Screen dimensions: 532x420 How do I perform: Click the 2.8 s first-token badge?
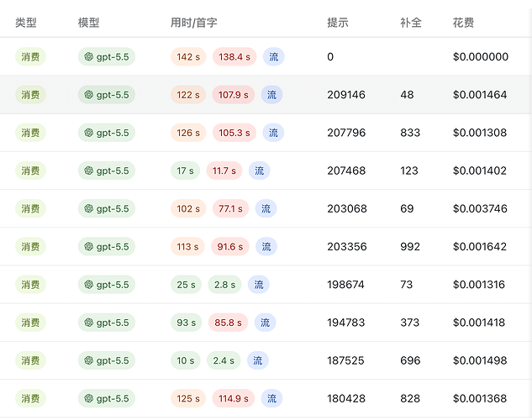pos(224,285)
